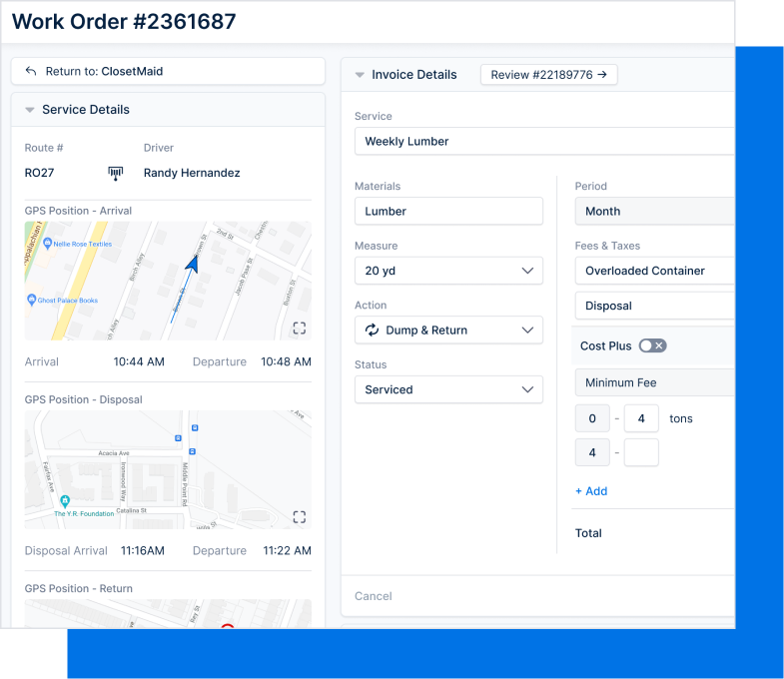Screen dimensions: 784x679
Task: Click the Work Order #2361687 title
Action: [x=124, y=21]
